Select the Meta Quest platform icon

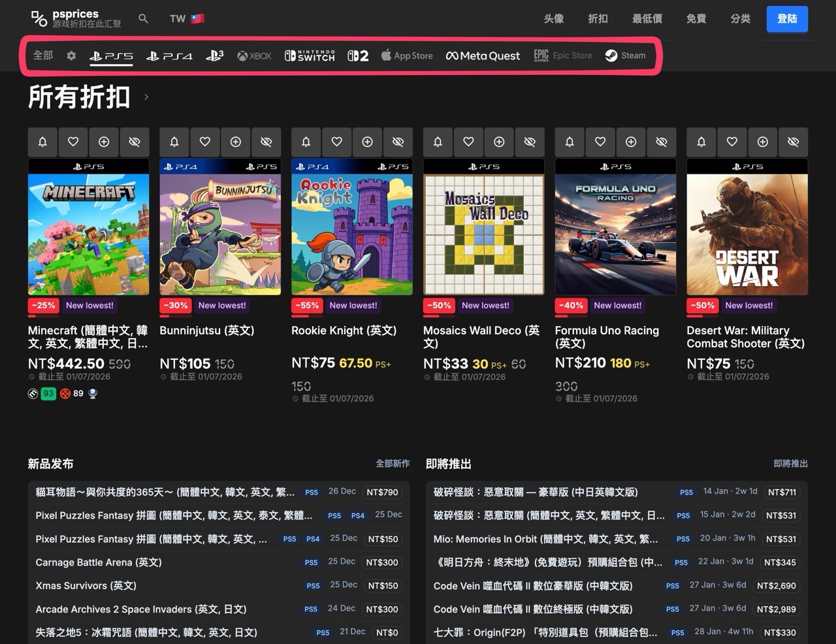(483, 56)
